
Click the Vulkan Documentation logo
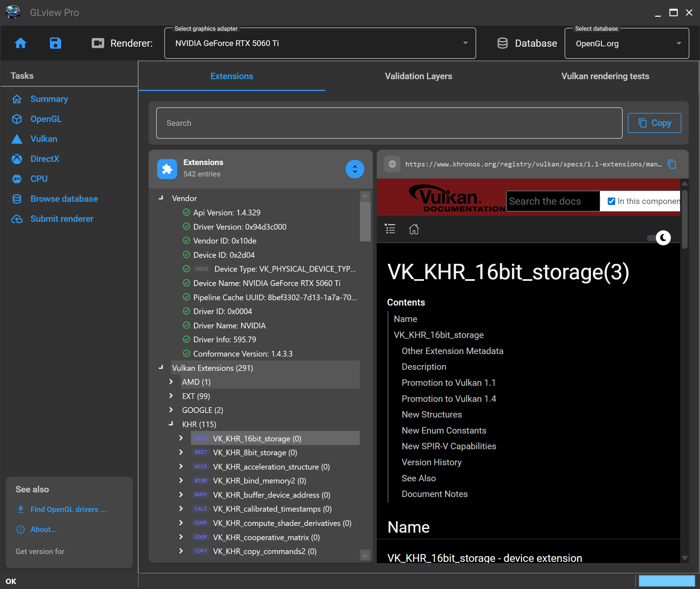click(x=457, y=198)
